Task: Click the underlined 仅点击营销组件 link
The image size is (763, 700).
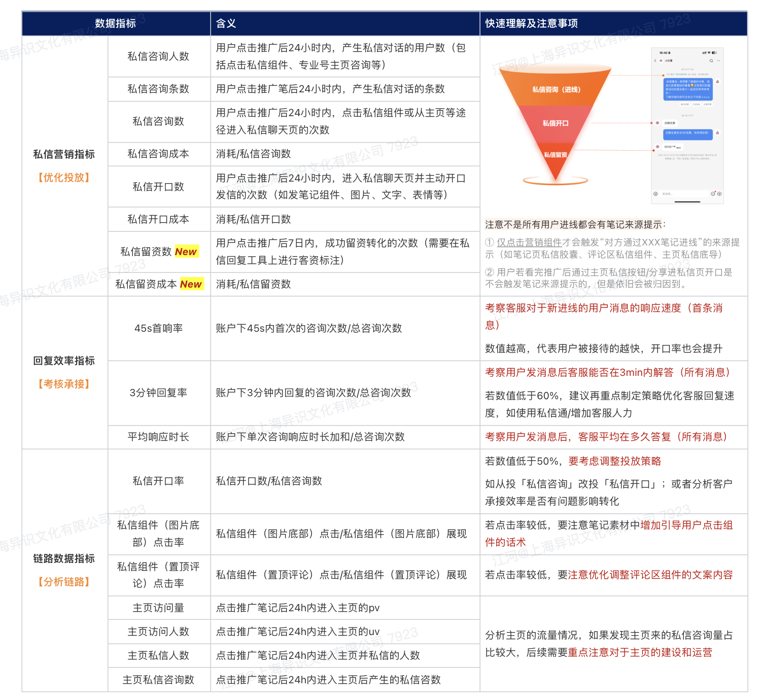Action: 529,242
